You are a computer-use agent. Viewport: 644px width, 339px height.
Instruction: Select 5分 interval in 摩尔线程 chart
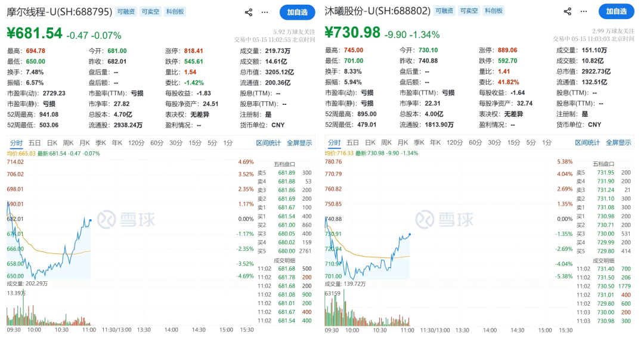pos(212,143)
